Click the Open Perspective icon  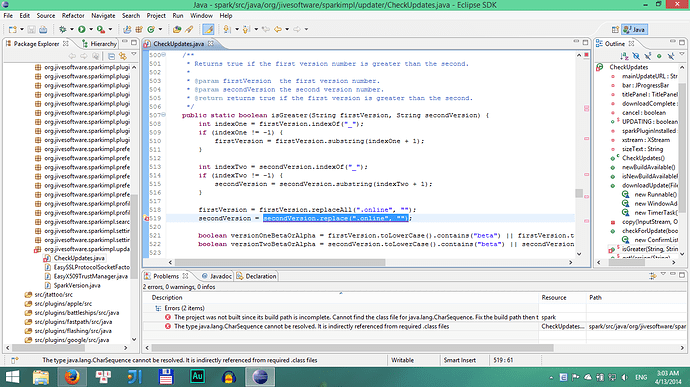[x=615, y=29]
